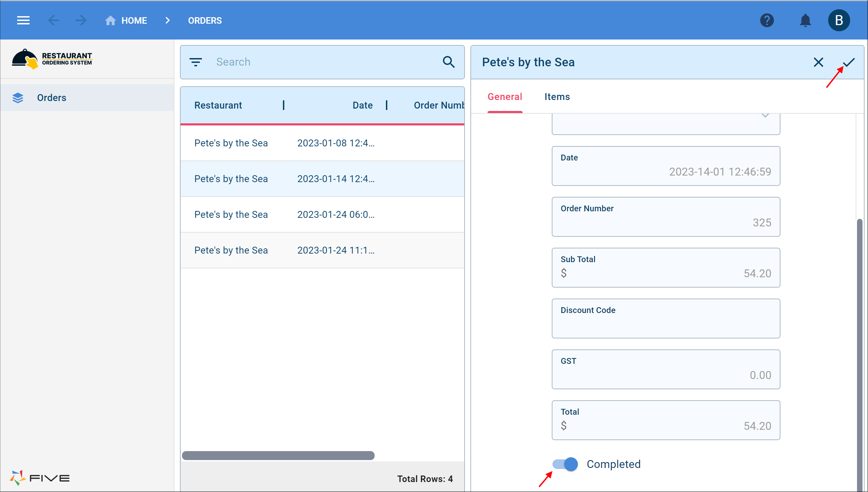Click the breadcrumb chevron after HOME
This screenshot has height=492, width=868.
[168, 21]
